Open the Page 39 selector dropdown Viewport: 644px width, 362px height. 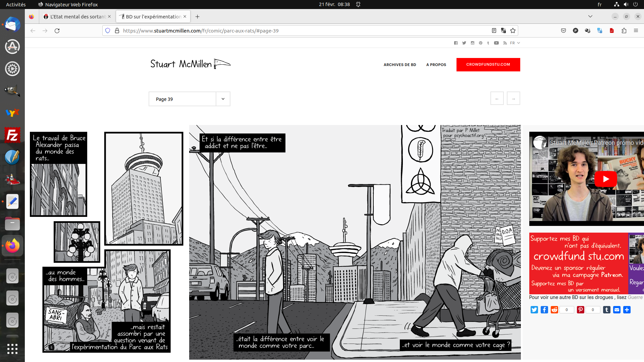tap(189, 99)
